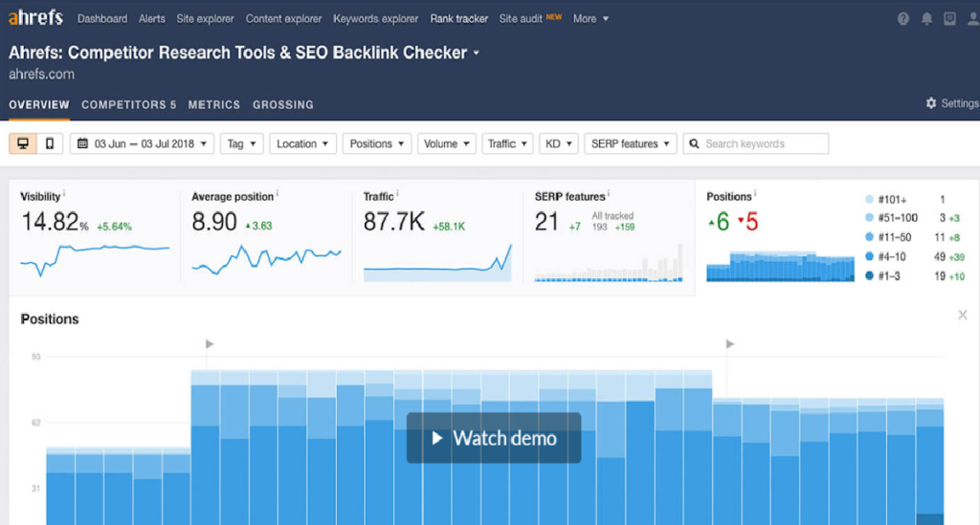Screen dimensions: 980x525
Task: Open Site explorer
Action: pyautogui.click(x=205, y=19)
